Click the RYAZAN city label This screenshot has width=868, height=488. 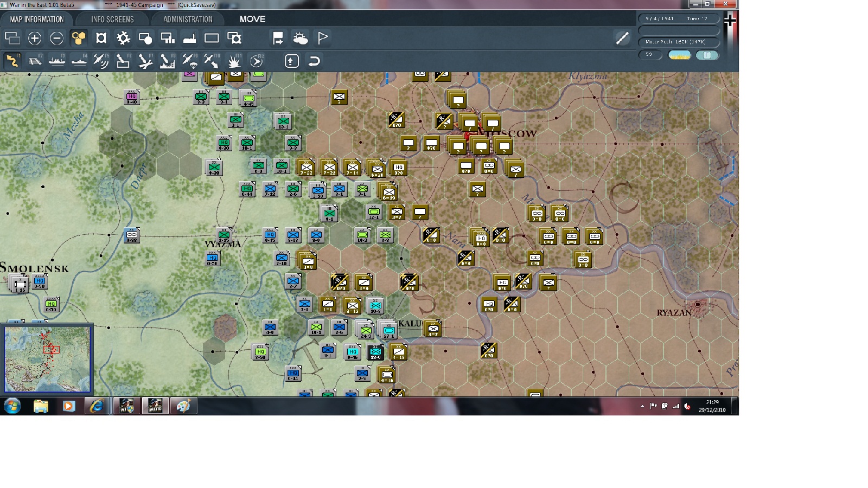(674, 313)
